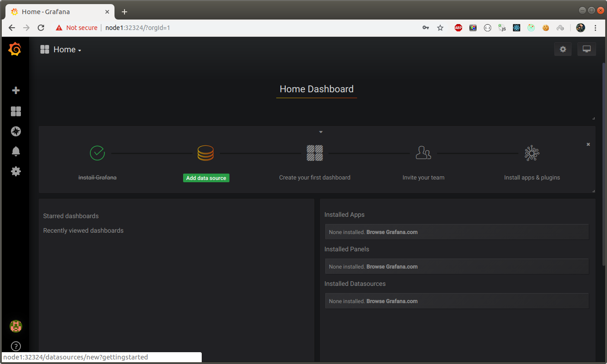Click the orange data source database icon
The image size is (607, 364).
click(x=206, y=153)
